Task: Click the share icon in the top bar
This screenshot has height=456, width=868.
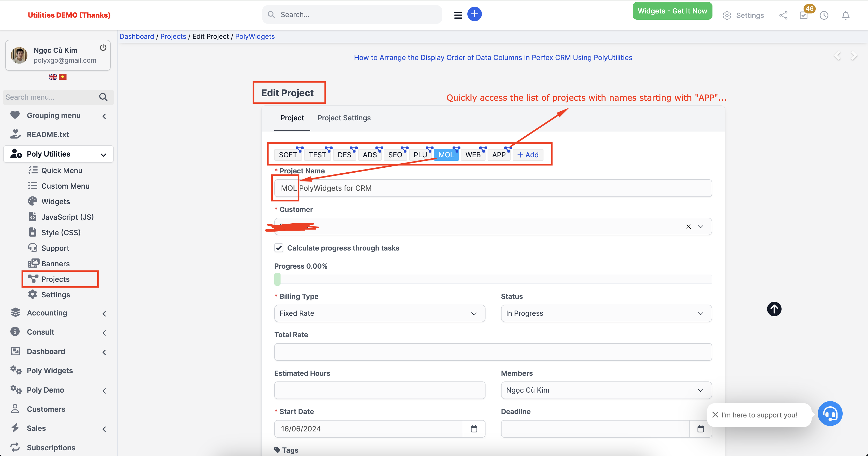Action: pyautogui.click(x=783, y=15)
